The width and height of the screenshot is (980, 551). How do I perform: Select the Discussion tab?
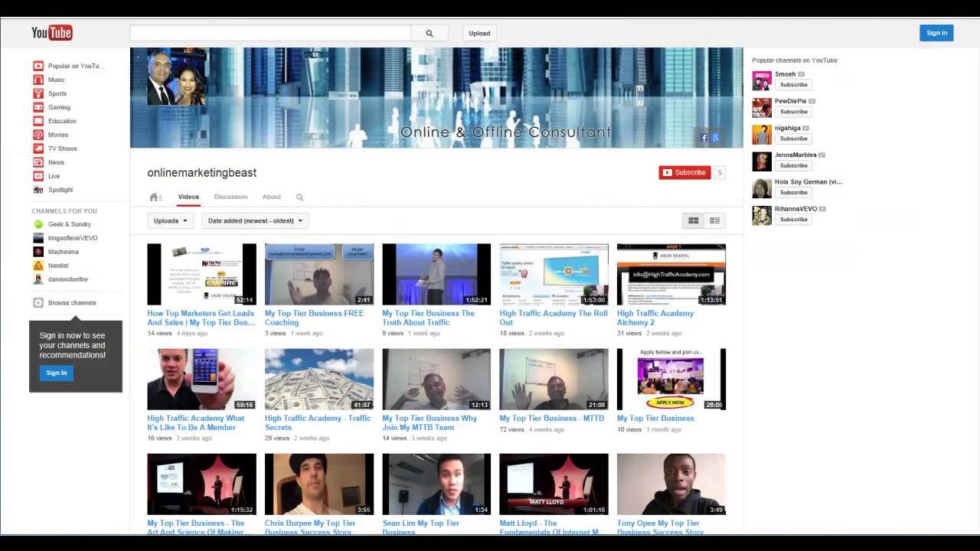tap(230, 197)
